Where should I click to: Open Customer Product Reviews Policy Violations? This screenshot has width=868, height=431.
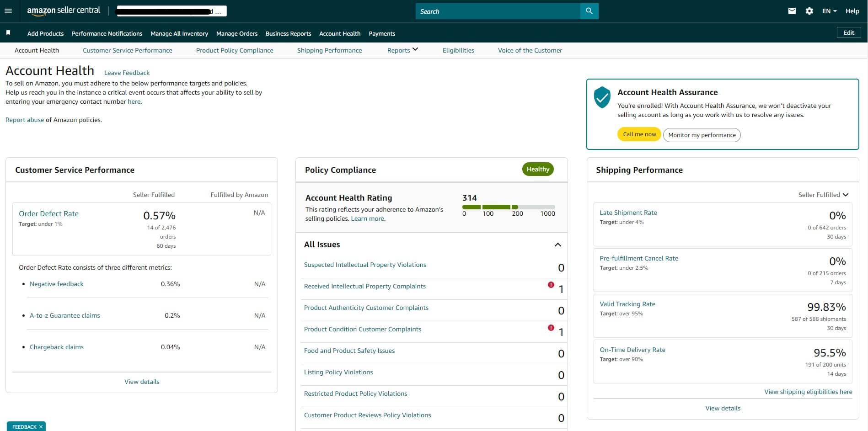point(367,415)
